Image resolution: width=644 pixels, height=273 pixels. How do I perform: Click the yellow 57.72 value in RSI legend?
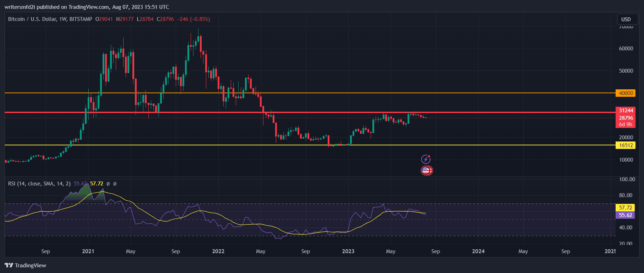tap(97, 184)
